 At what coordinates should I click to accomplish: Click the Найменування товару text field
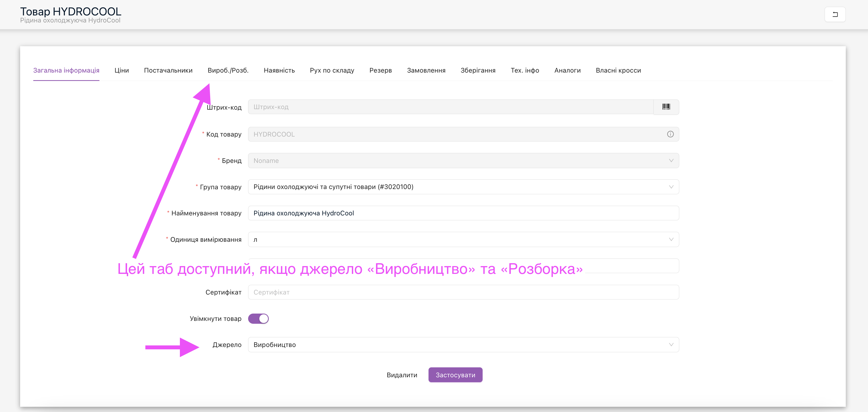[463, 213]
